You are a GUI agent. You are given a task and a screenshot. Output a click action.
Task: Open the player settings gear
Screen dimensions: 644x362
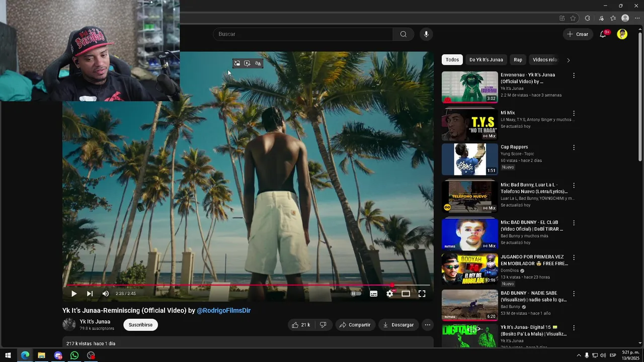tap(389, 294)
